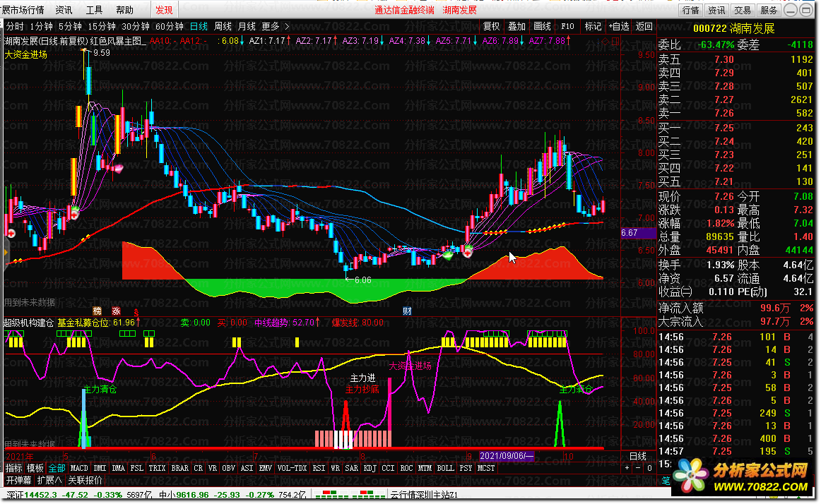Open the 资讯 menu in the menu bar
Image resolution: width=821 pixels, height=504 pixels.
coord(64,10)
